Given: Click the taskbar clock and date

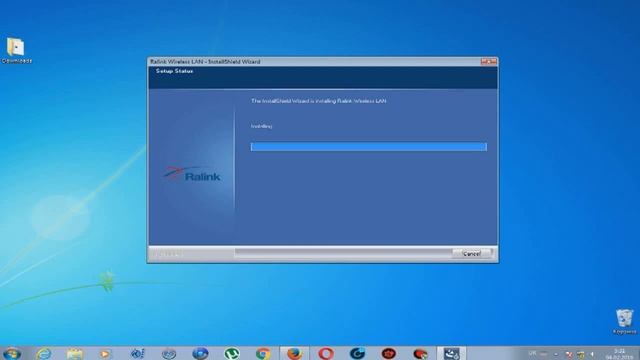Looking at the screenshot, I should 619,354.
